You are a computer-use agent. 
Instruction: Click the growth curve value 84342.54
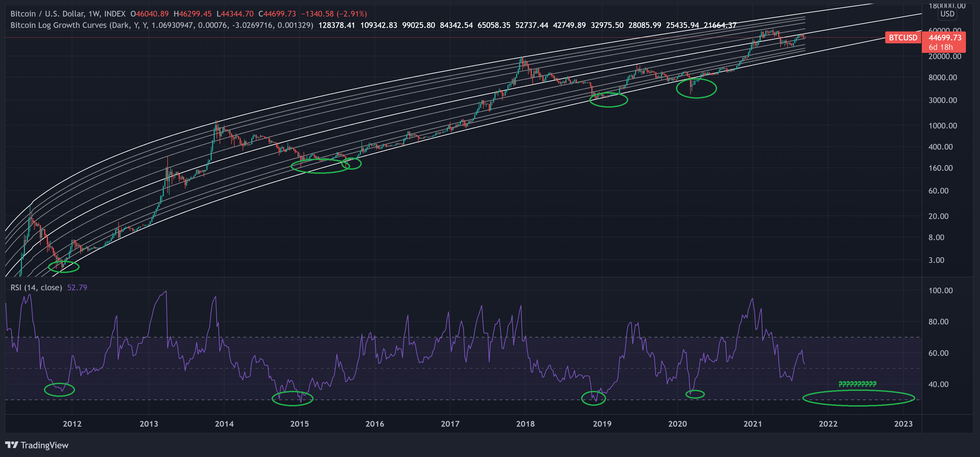456,25
